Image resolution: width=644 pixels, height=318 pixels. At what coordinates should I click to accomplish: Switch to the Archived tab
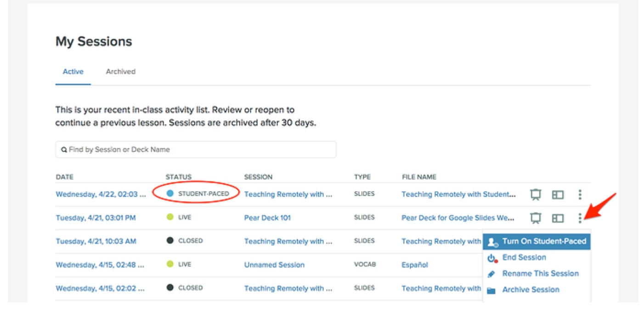coord(120,72)
